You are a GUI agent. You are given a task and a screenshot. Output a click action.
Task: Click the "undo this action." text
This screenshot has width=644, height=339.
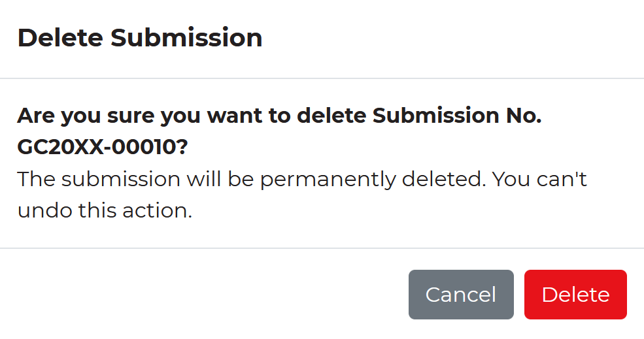point(105,211)
